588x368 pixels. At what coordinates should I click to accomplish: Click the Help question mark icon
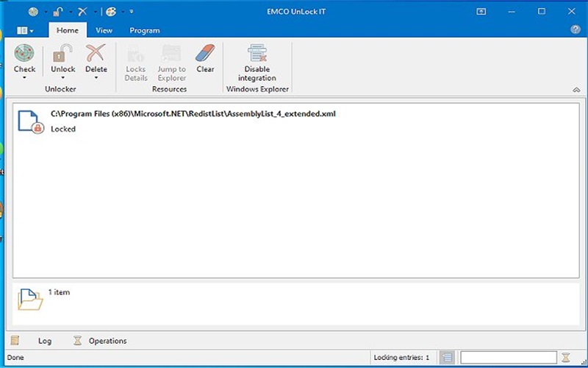[x=576, y=29]
